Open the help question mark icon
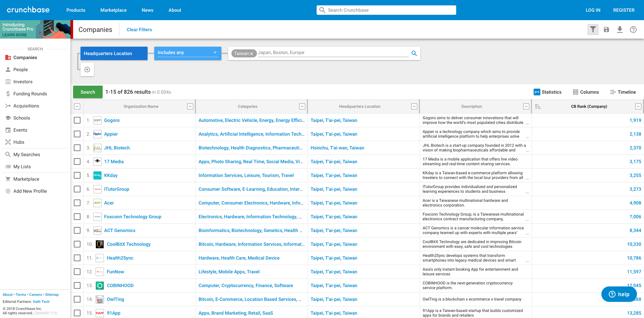 tap(633, 30)
